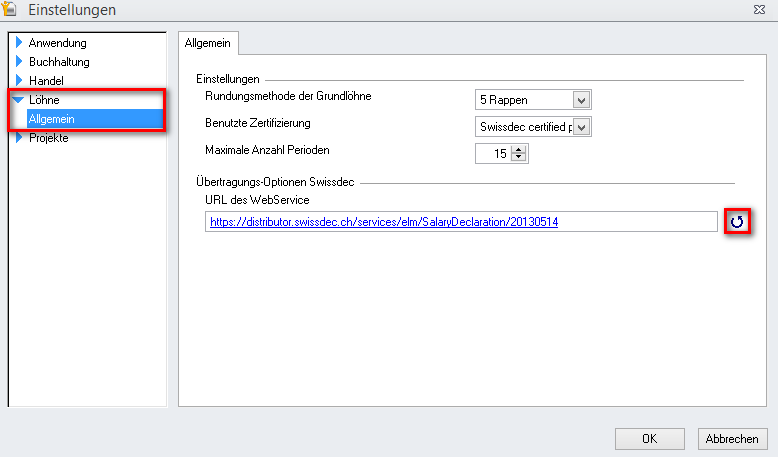
Task: Expand the Projekte tree node arrow
Action: [19, 137]
